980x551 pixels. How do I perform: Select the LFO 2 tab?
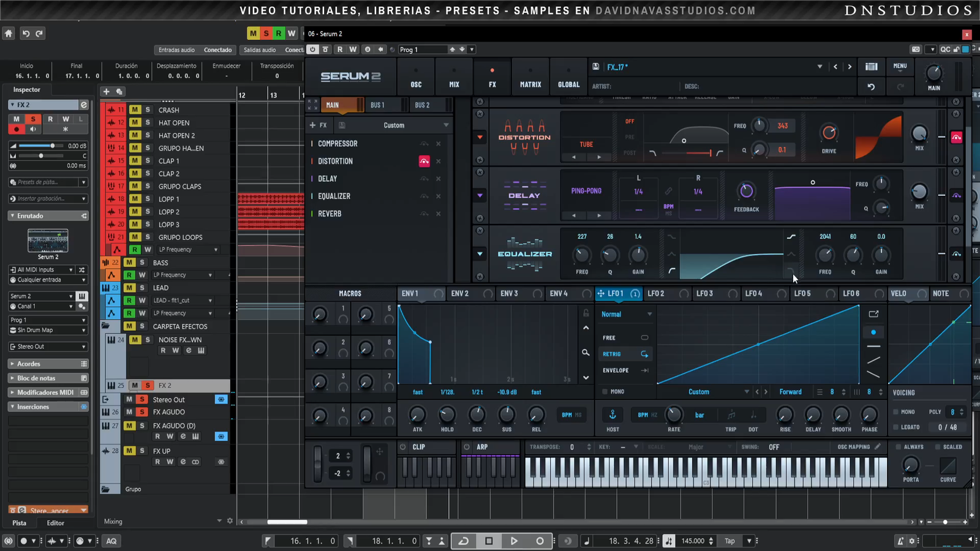coord(656,294)
